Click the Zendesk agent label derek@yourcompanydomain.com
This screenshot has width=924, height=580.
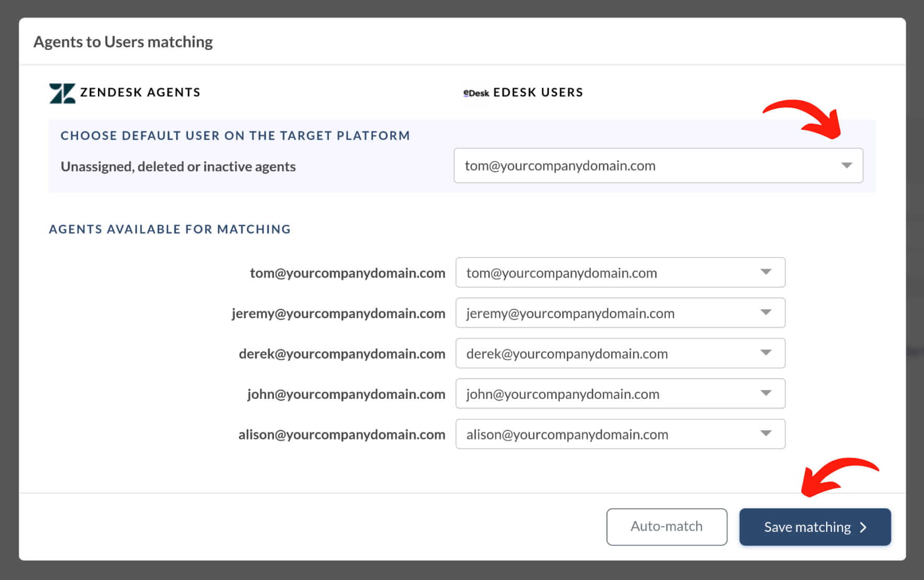(x=342, y=354)
